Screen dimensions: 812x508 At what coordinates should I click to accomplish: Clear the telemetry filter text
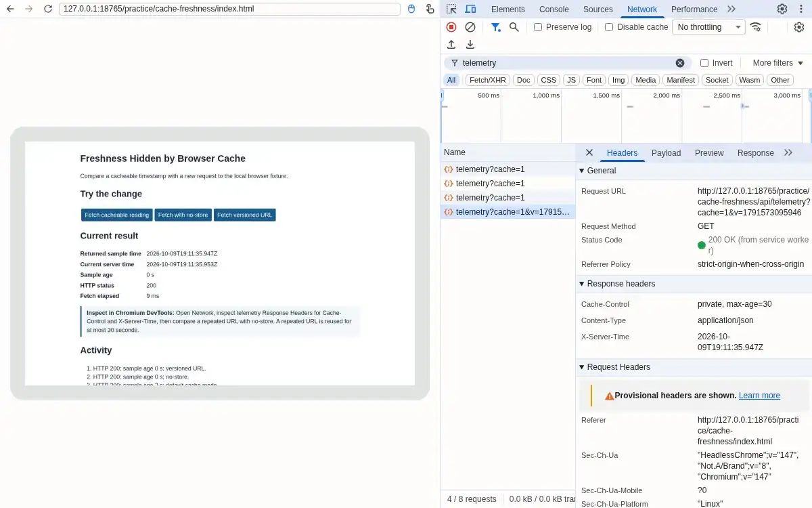(680, 63)
